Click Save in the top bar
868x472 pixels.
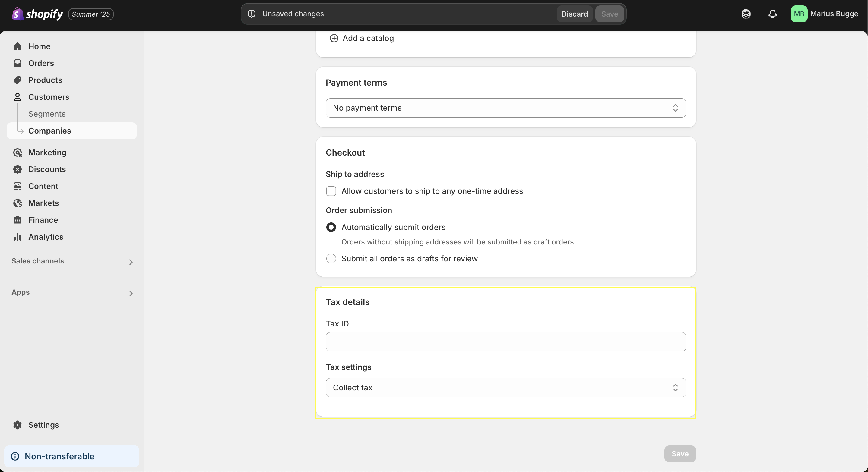610,14
